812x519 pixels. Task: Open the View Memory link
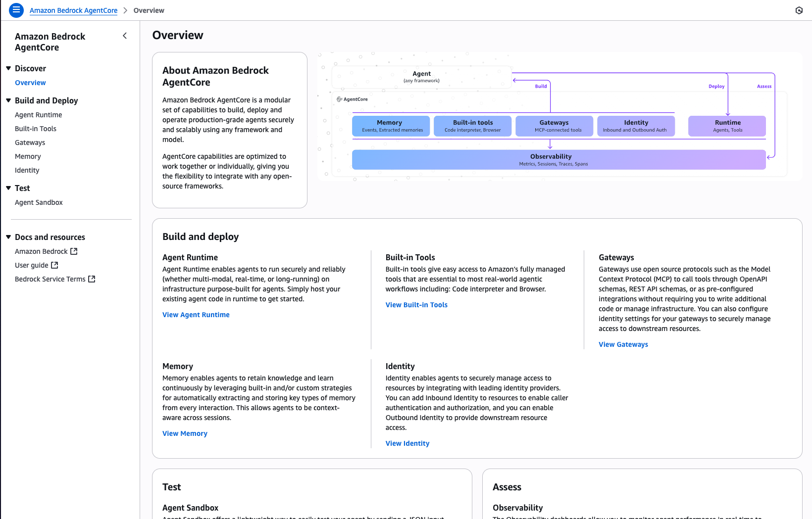[185, 433]
